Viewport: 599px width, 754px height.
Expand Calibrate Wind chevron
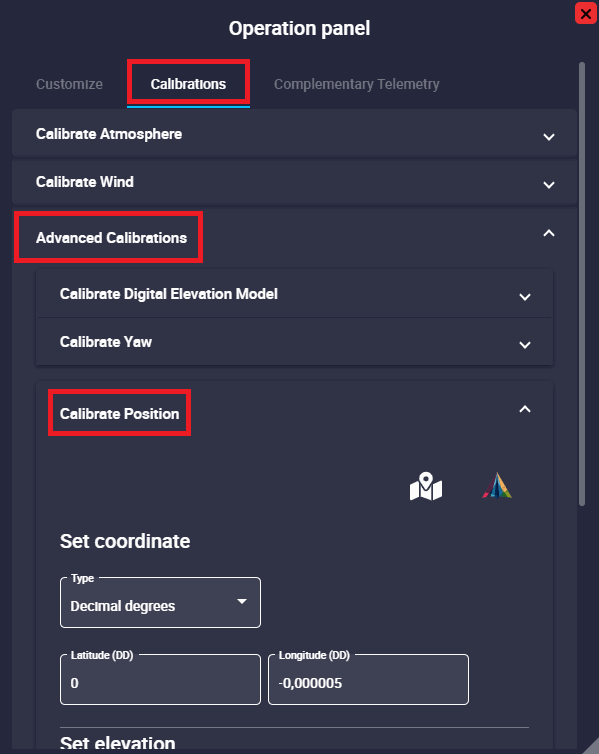[x=549, y=185]
